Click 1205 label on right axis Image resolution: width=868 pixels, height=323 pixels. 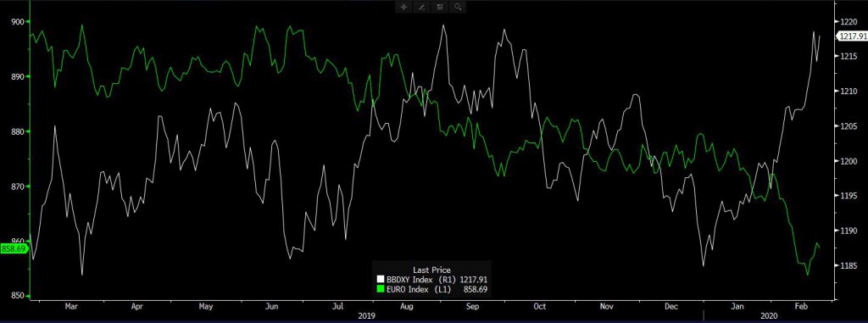click(x=849, y=126)
